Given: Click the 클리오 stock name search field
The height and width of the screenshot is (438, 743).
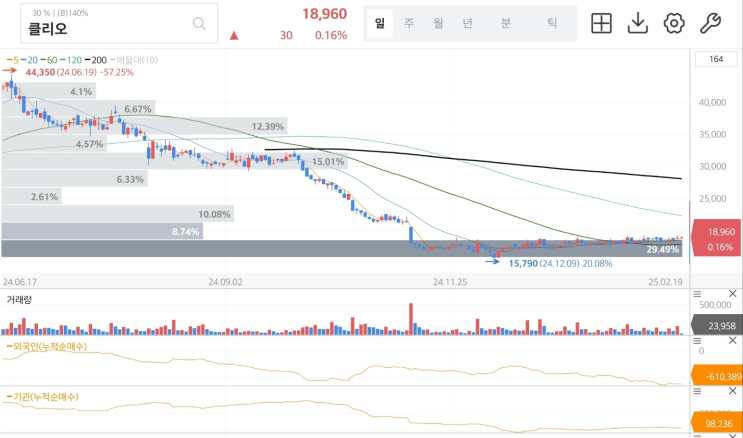Looking at the screenshot, I should tap(119, 23).
